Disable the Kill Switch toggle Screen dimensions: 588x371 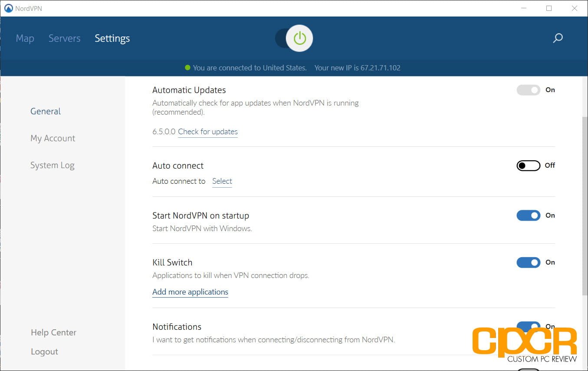point(528,262)
